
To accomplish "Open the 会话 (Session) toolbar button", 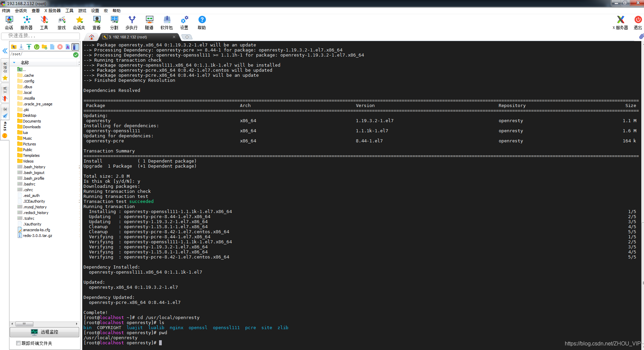I will [9, 23].
